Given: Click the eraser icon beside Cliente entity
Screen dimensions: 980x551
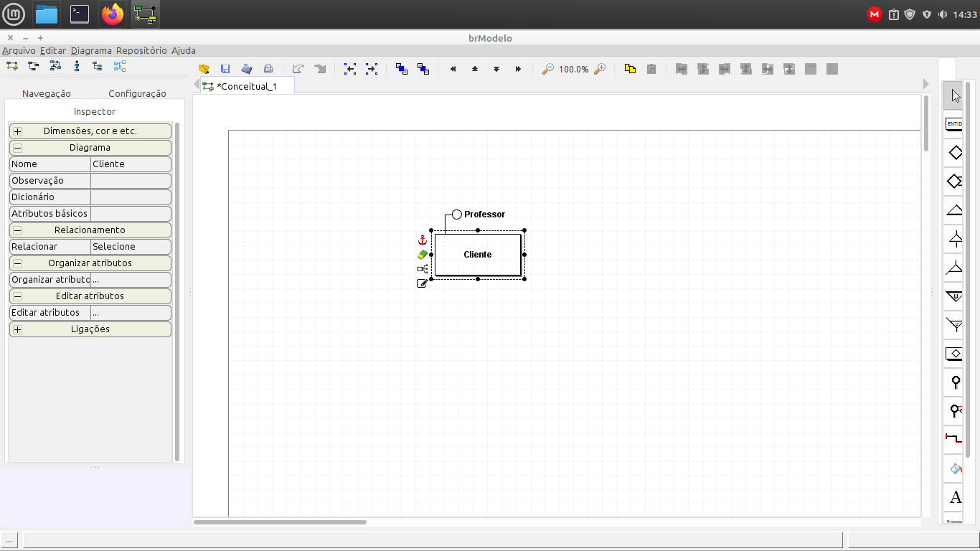Looking at the screenshot, I should pyautogui.click(x=422, y=255).
